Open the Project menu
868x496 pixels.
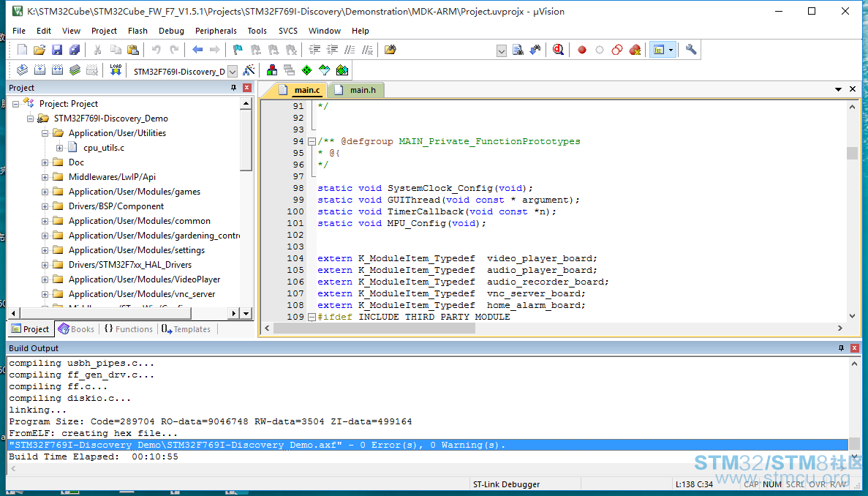(104, 31)
